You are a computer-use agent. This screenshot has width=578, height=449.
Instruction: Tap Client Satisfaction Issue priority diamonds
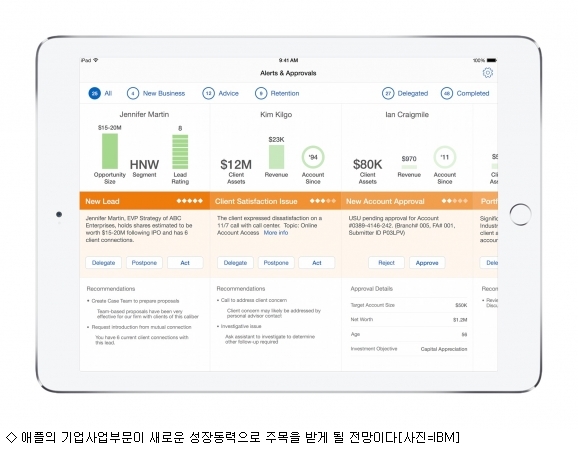pos(323,201)
